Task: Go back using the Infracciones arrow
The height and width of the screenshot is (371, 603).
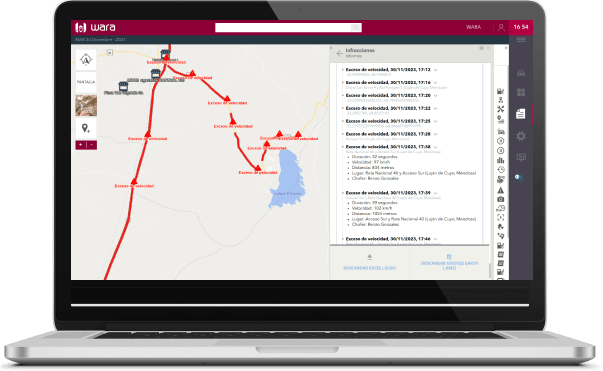Action: click(x=340, y=53)
